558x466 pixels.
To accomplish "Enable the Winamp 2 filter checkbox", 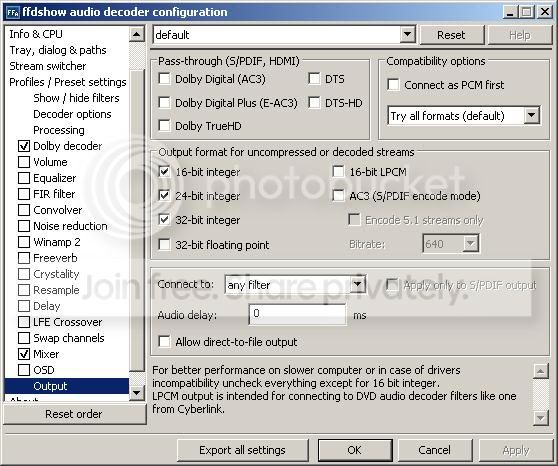I will point(24,242).
